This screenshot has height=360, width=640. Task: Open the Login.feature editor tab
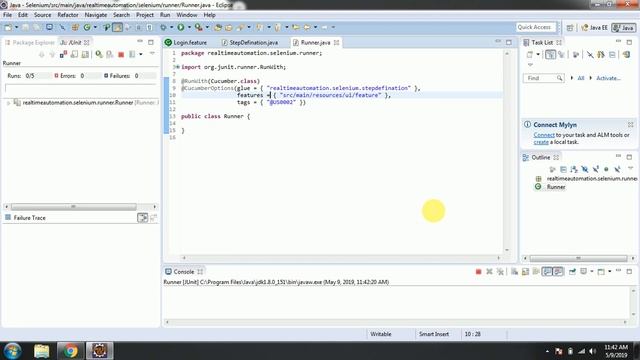coord(186,42)
